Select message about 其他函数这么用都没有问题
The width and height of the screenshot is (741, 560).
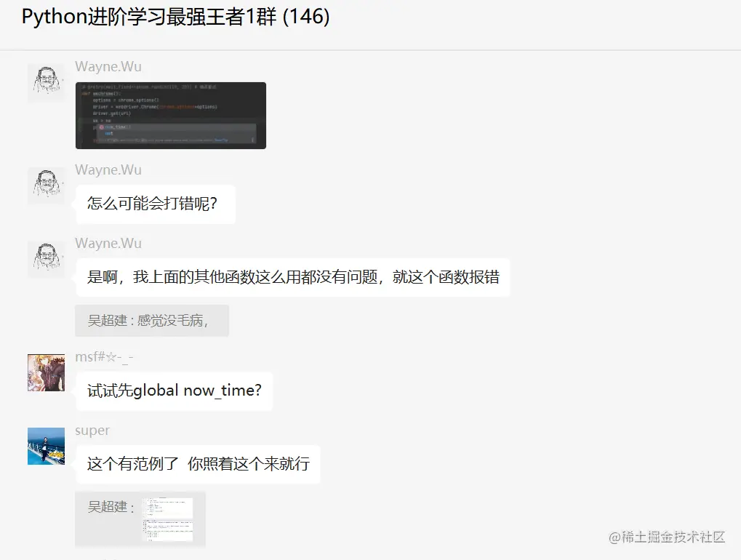pos(293,277)
